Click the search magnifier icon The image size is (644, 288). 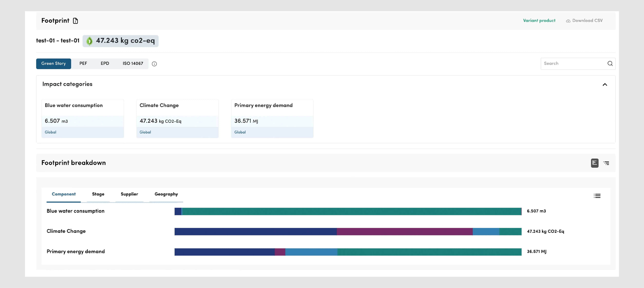point(610,63)
